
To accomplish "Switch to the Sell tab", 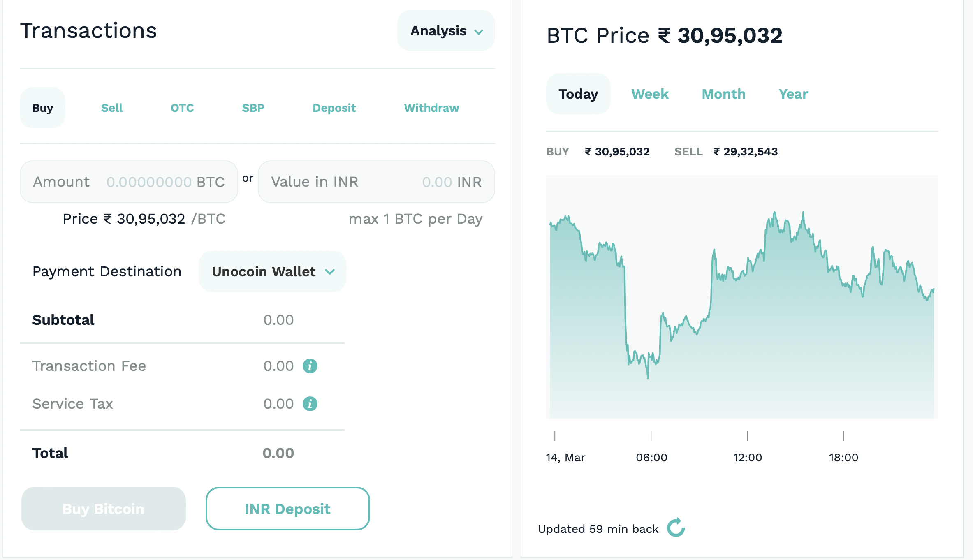I will [112, 108].
